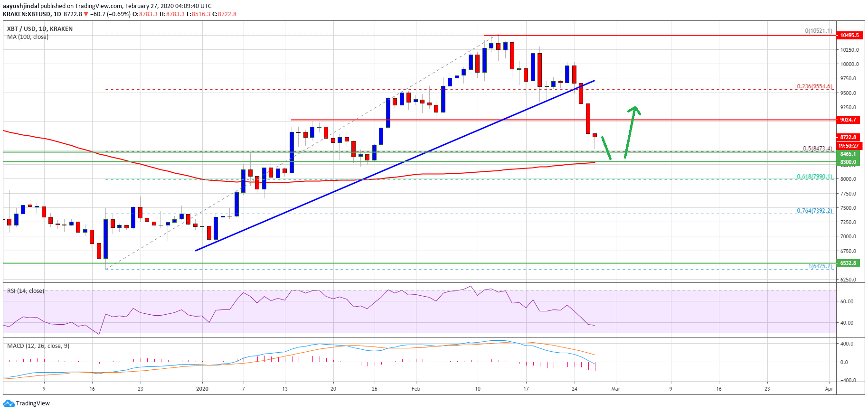The width and height of the screenshot is (868, 412).
Task: Click the 8722.8 current price tag
Action: point(848,137)
